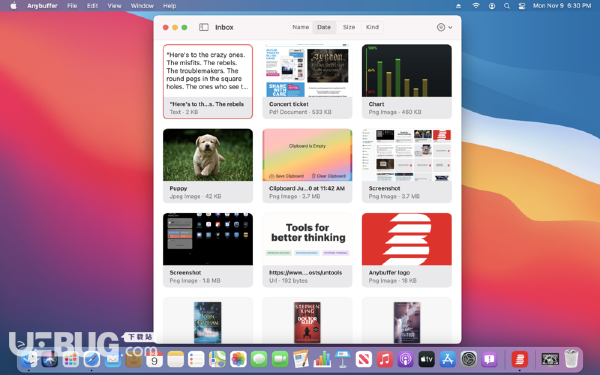Sort items by Size
600x375 pixels.
pos(349,27)
